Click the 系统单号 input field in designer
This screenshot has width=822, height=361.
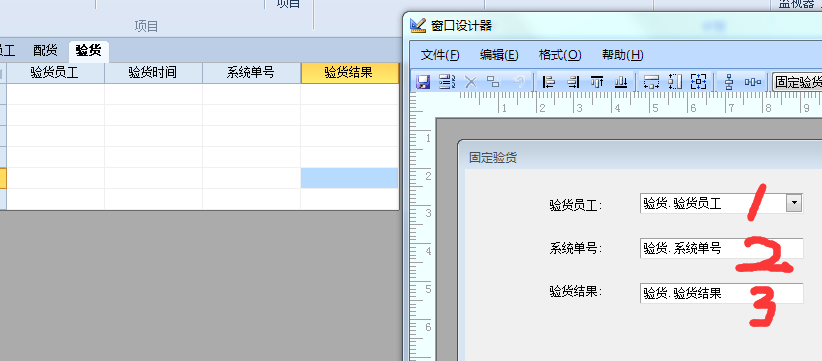pyautogui.click(x=721, y=248)
